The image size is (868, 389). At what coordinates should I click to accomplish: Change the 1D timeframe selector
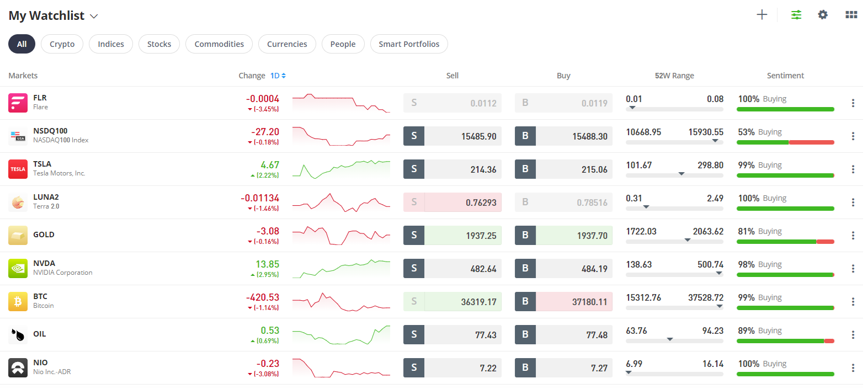pos(278,76)
